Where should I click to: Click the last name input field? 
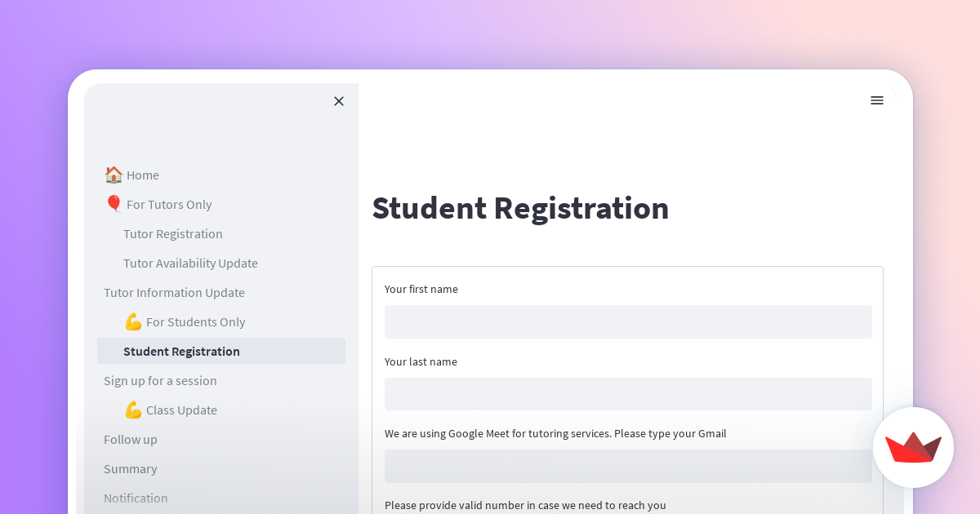click(628, 394)
